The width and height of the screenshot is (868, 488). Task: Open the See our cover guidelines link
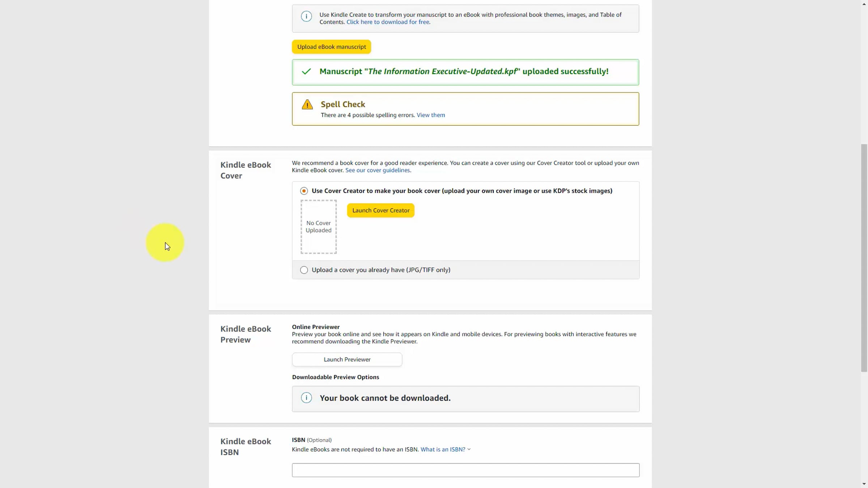[377, 170]
